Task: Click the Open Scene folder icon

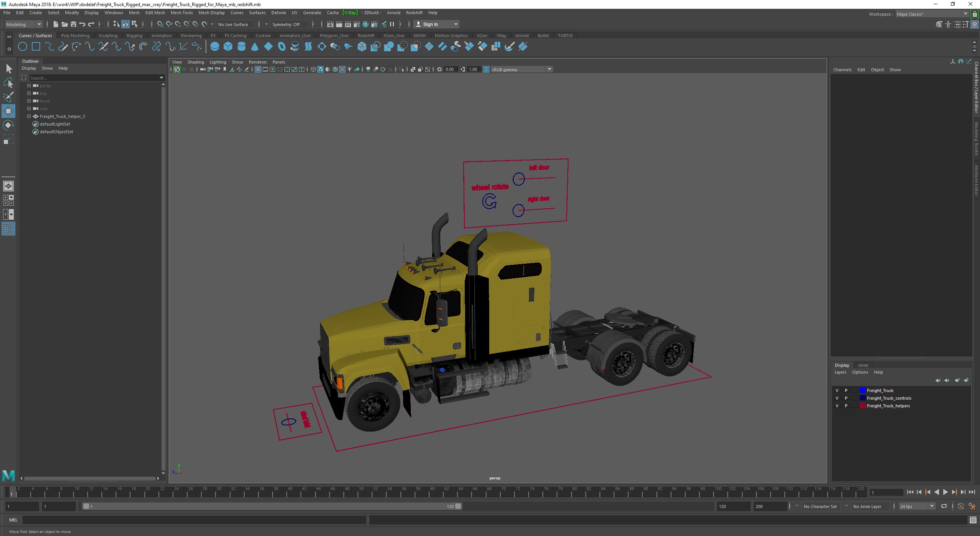Action: tap(65, 24)
